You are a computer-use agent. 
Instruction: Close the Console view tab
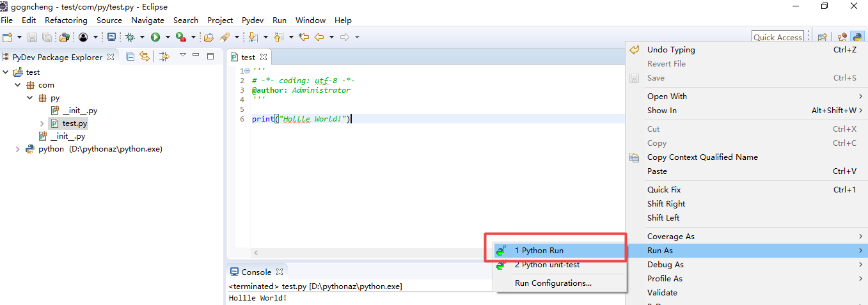click(278, 272)
